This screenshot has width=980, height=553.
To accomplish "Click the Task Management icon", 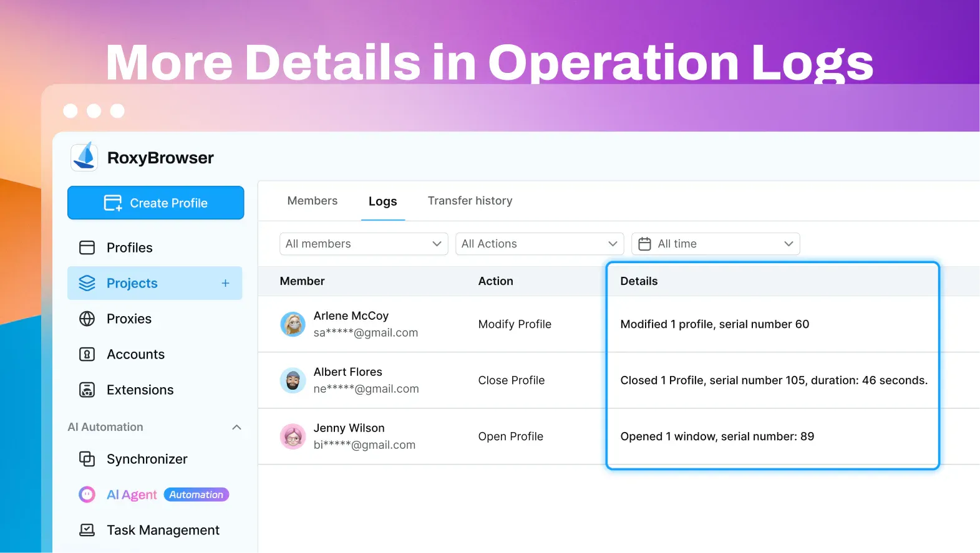I will pyautogui.click(x=87, y=530).
